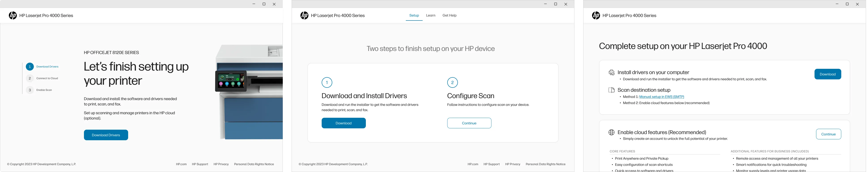This screenshot has height=172, width=868.
Task: Open HP.com link in left window footer
Action: pyautogui.click(x=181, y=164)
